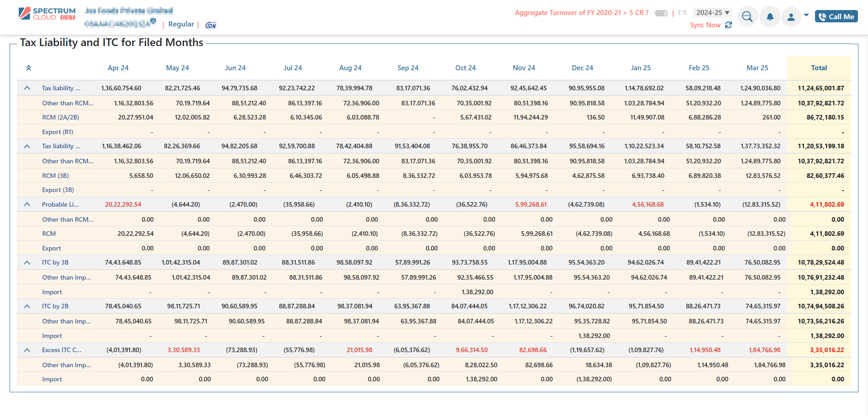868x416 pixels.
Task: Toggle the Aggregate Turnover FY 2020-21 switch
Action: (x=661, y=13)
